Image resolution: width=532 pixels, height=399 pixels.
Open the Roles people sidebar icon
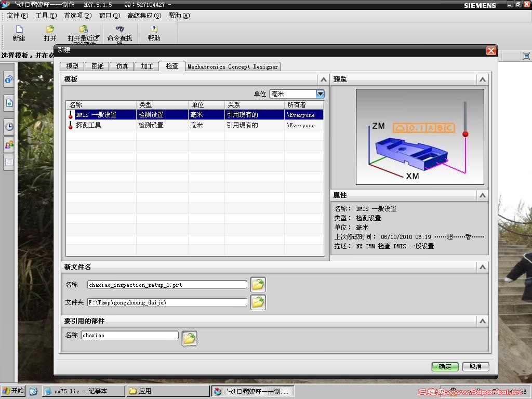click(9, 145)
